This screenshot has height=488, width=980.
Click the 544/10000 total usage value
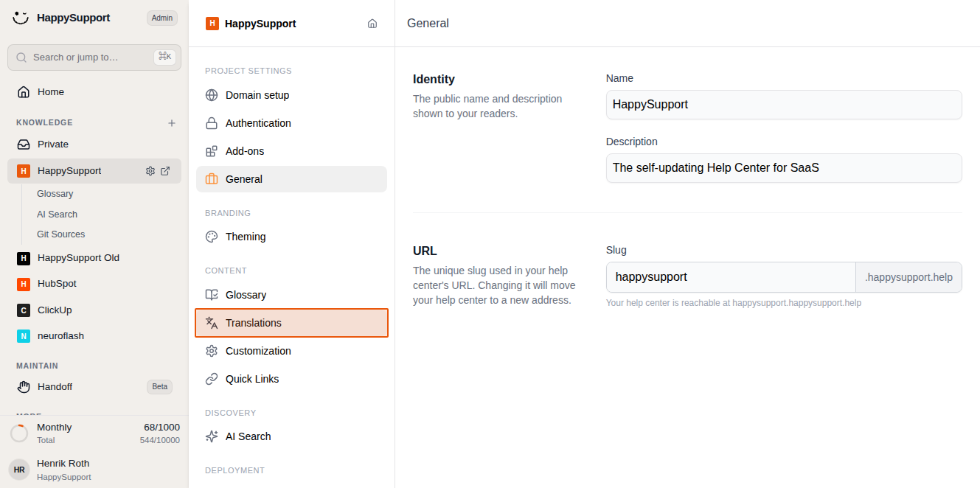(x=160, y=440)
